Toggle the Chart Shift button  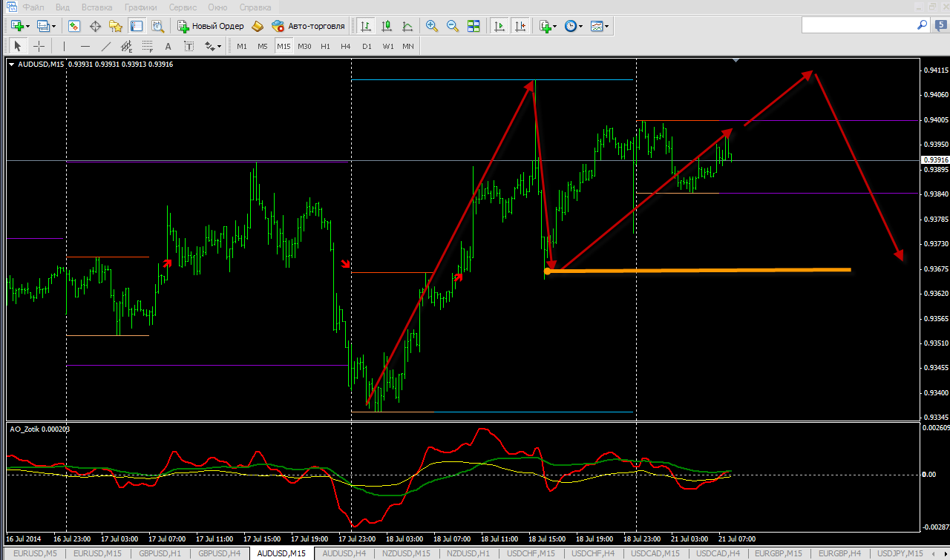pos(520,26)
